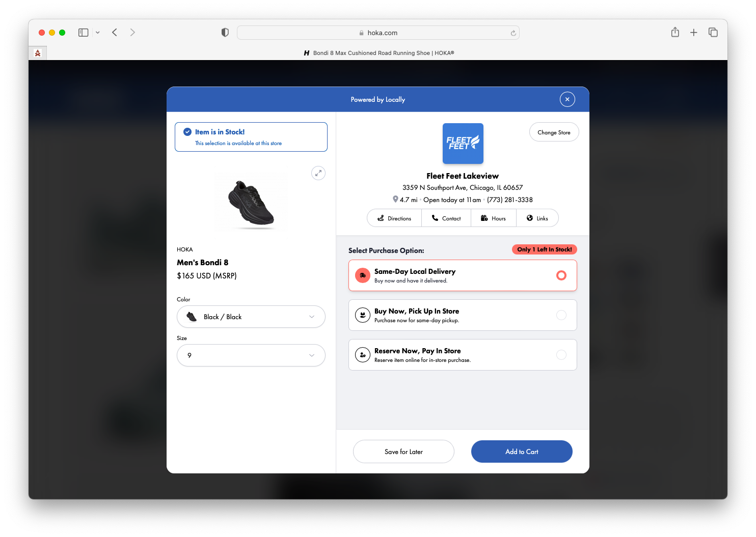Click the store phone number (773) 281-3338
The height and width of the screenshot is (537, 756).
click(510, 200)
